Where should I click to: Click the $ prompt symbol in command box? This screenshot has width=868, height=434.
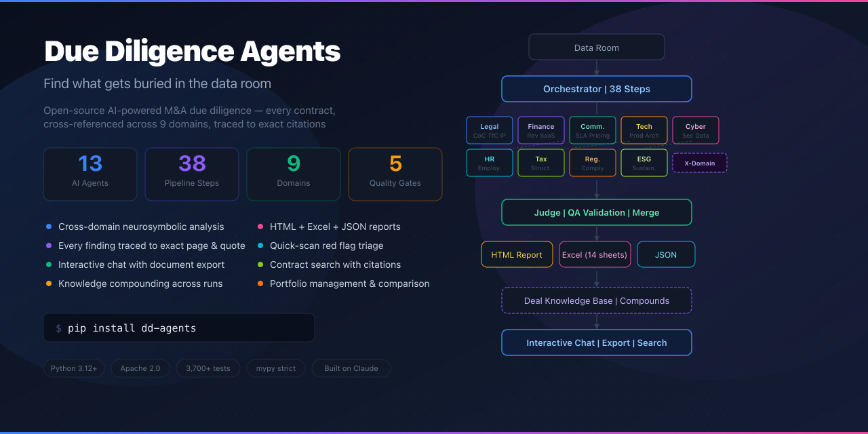tap(59, 328)
